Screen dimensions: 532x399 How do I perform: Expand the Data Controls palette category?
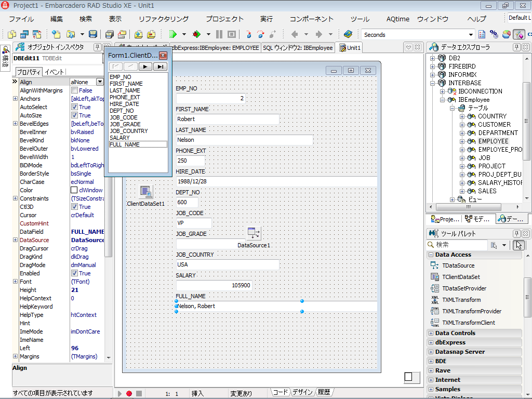click(431, 333)
